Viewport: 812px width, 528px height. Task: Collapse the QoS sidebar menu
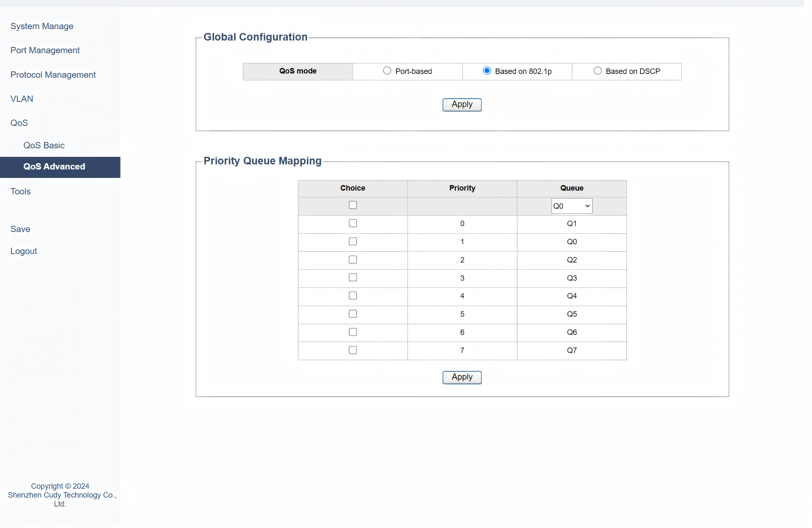[x=19, y=123]
